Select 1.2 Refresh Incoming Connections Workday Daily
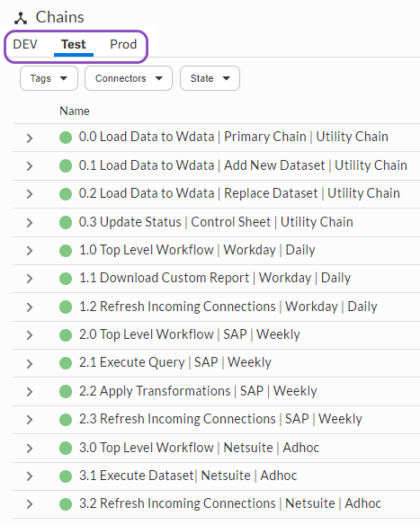The height and width of the screenshot is (525, 420). [228, 307]
